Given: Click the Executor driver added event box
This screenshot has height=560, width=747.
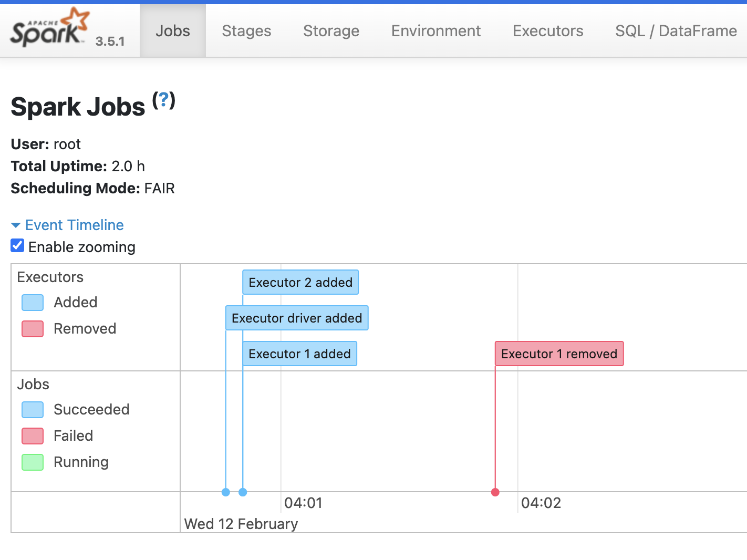Looking at the screenshot, I should [x=296, y=318].
